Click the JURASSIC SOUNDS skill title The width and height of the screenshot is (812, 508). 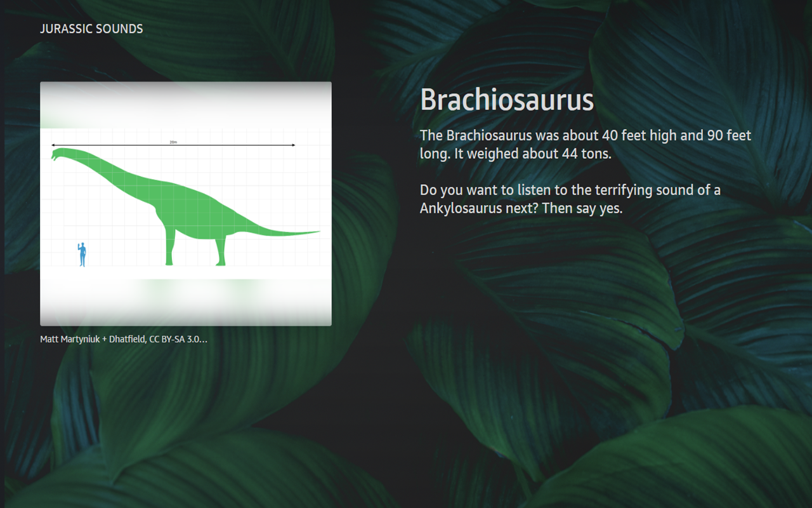point(91,29)
